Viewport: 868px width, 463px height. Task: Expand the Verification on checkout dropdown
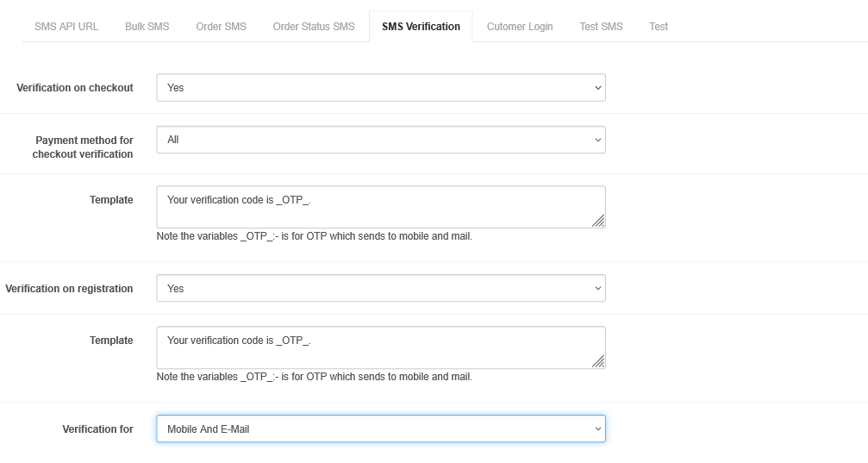pos(380,88)
